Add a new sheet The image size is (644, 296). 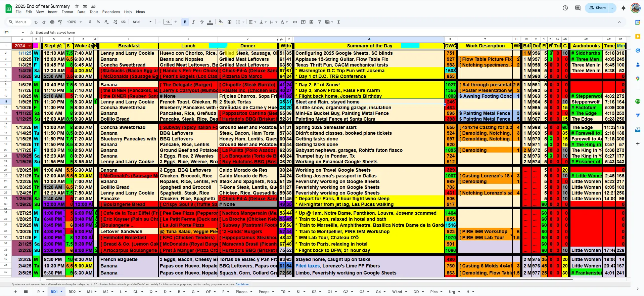pos(15,292)
